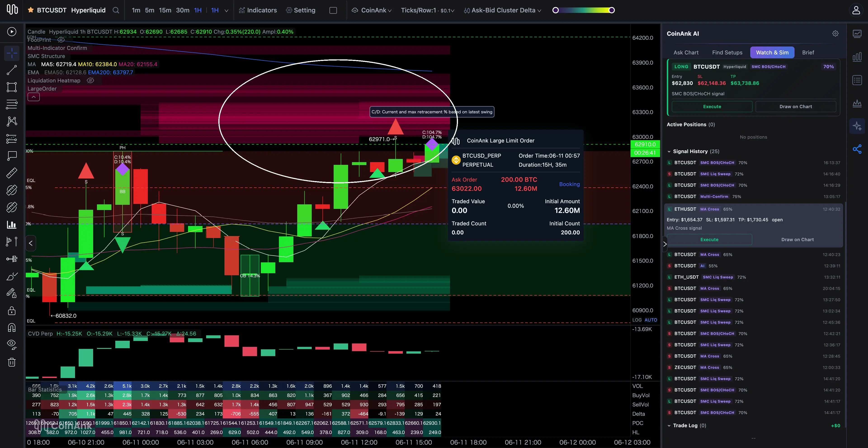Screen dimensions: 868x448
Task: Select the 30m timeframe
Action: pyautogui.click(x=183, y=10)
